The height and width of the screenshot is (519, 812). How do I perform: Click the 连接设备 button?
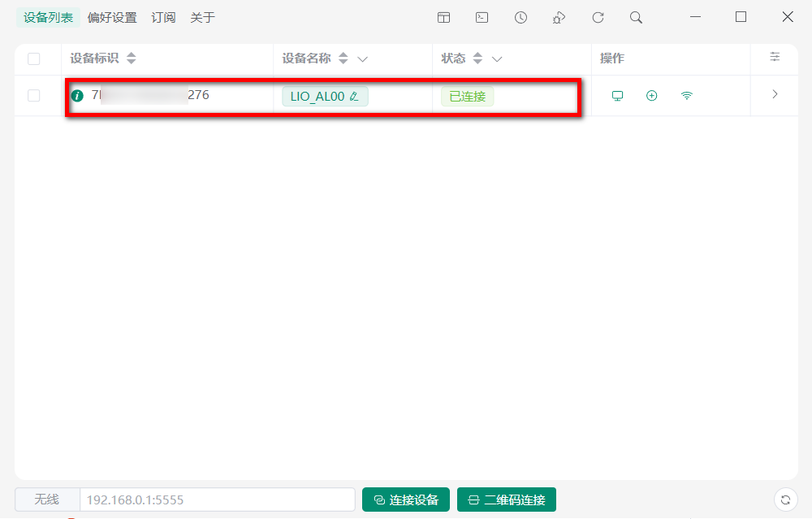pos(405,500)
